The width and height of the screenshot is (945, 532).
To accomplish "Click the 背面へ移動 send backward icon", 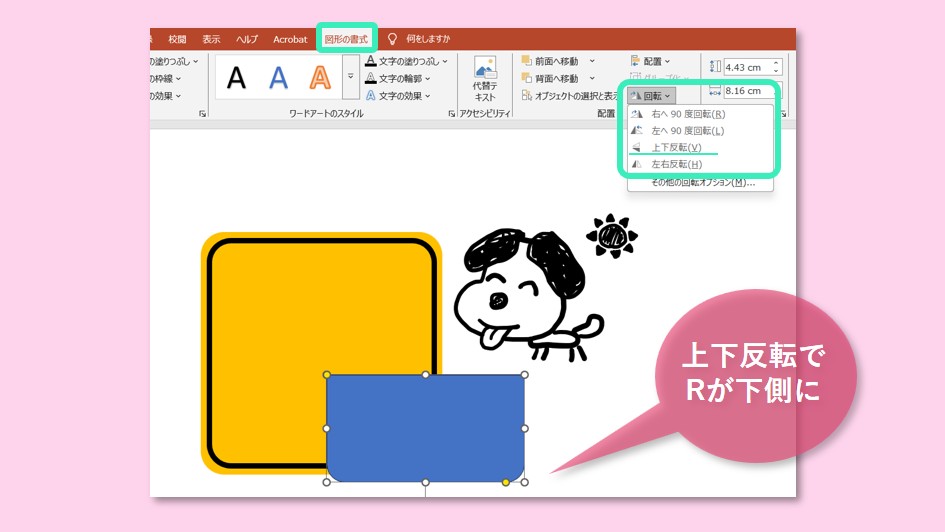I will tap(526, 78).
